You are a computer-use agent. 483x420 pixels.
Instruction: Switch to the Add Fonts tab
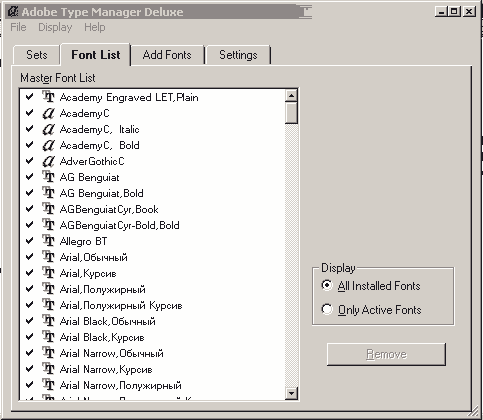167,55
